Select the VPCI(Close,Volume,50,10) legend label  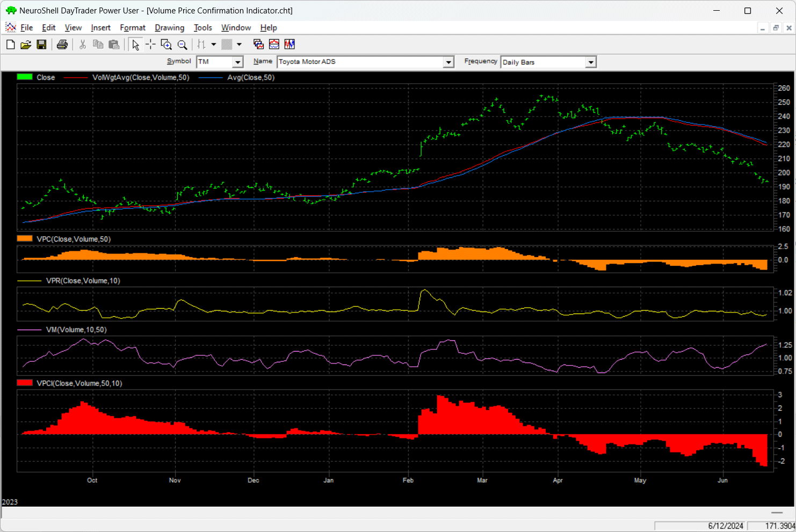point(79,383)
